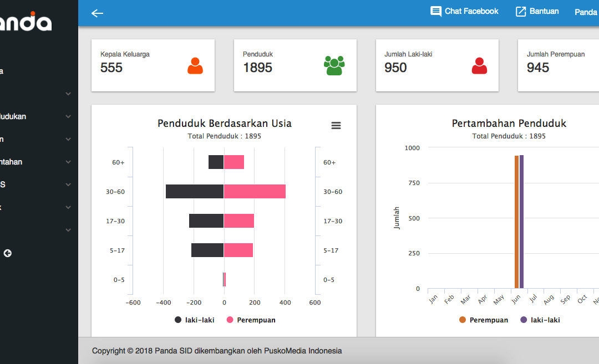Select the Pertambahan Penduduk chart title
This screenshot has height=364, width=599.
(509, 123)
